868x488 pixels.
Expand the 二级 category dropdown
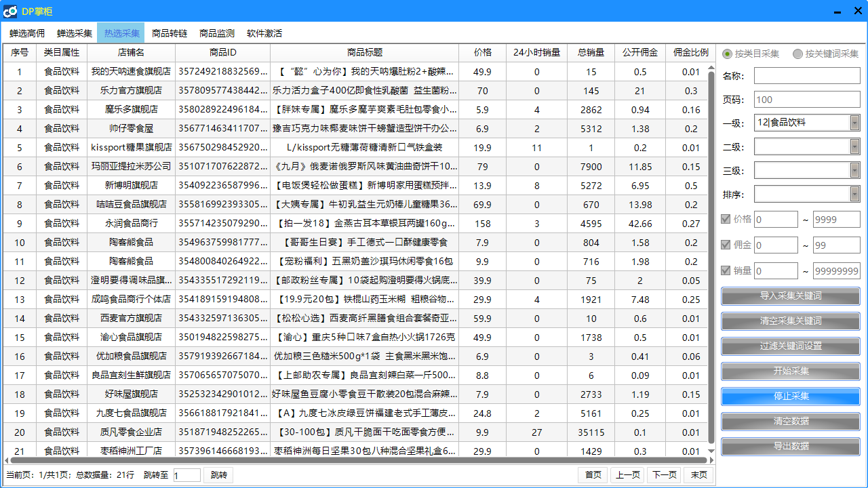(854, 146)
